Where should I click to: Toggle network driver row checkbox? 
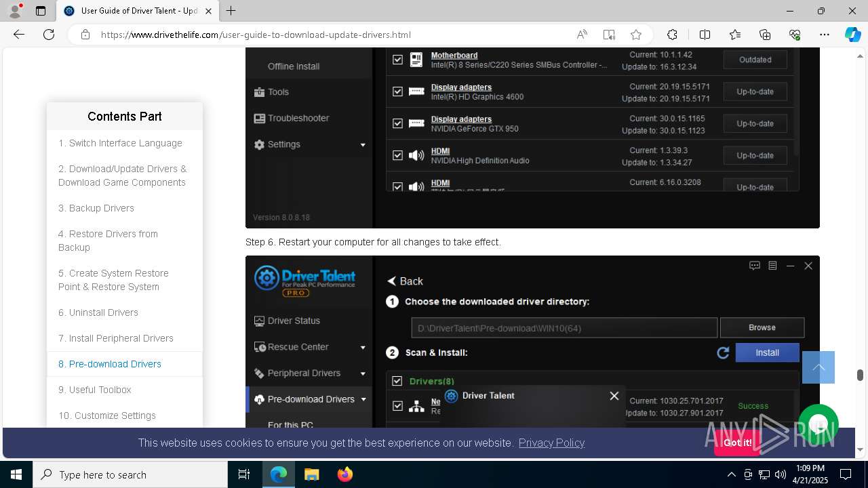tap(398, 406)
